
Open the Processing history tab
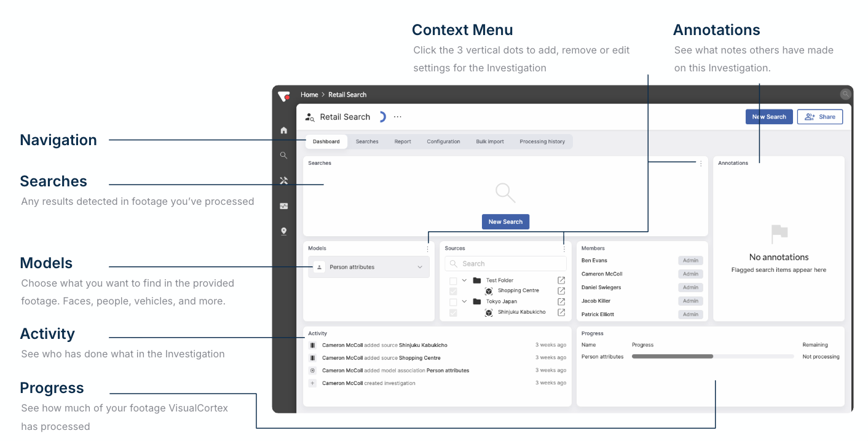pos(542,141)
